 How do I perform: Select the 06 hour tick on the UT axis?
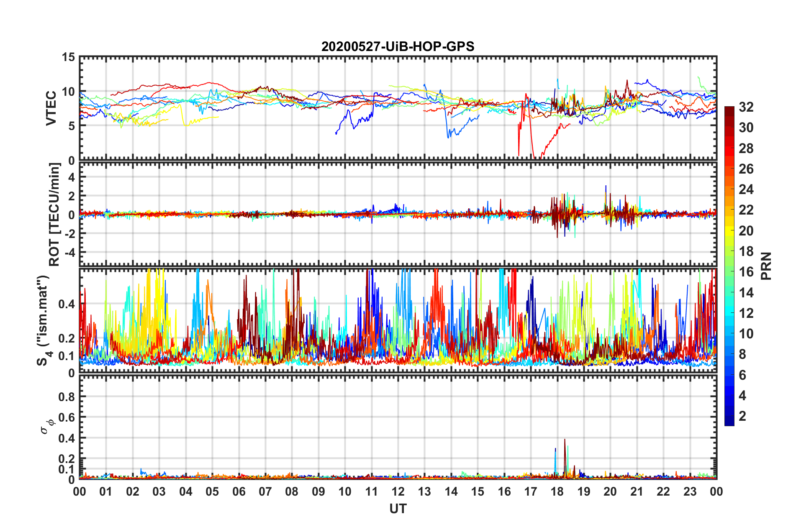239,491
